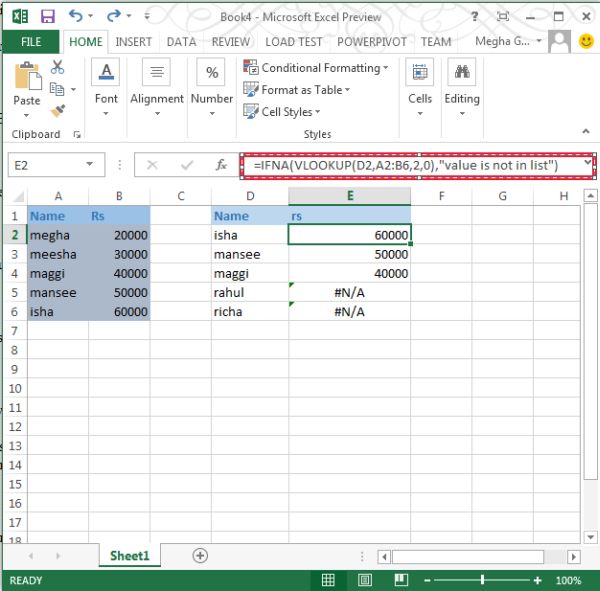
Task: Switch to the REVIEW tab
Action: point(231,41)
